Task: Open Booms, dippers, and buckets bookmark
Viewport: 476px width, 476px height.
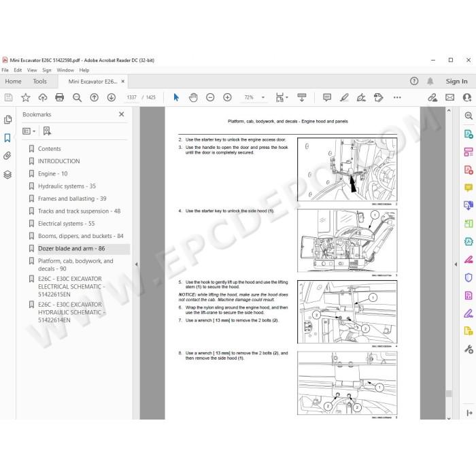Action: click(x=80, y=236)
